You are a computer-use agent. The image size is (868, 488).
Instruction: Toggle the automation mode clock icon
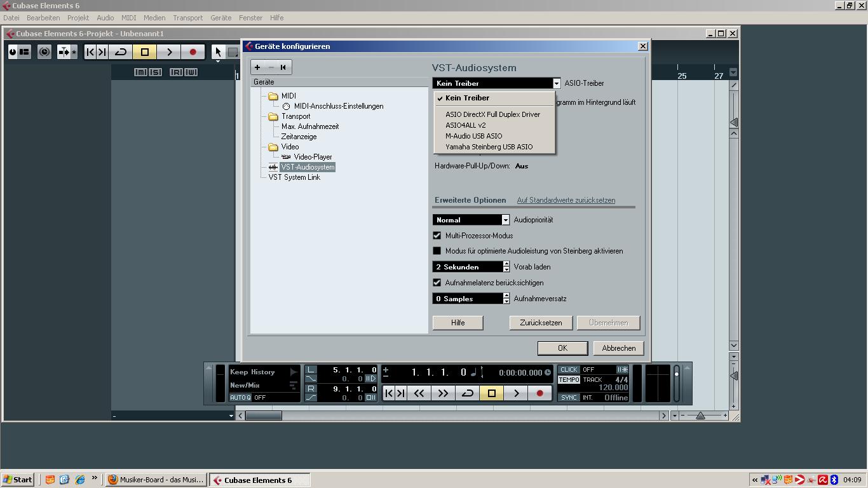pyautogui.click(x=44, y=52)
